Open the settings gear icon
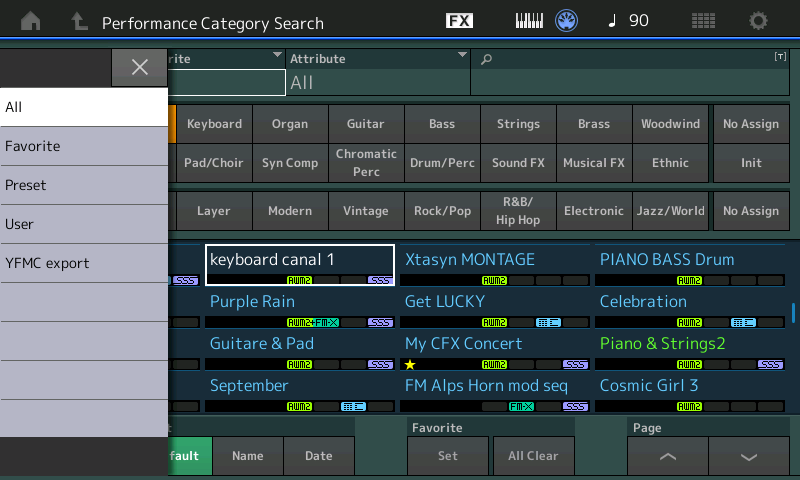Viewport: 800px width, 480px height. click(759, 21)
